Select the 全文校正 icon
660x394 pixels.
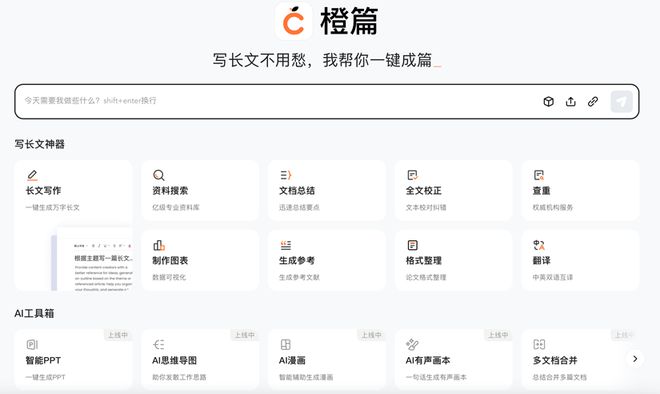(x=412, y=175)
